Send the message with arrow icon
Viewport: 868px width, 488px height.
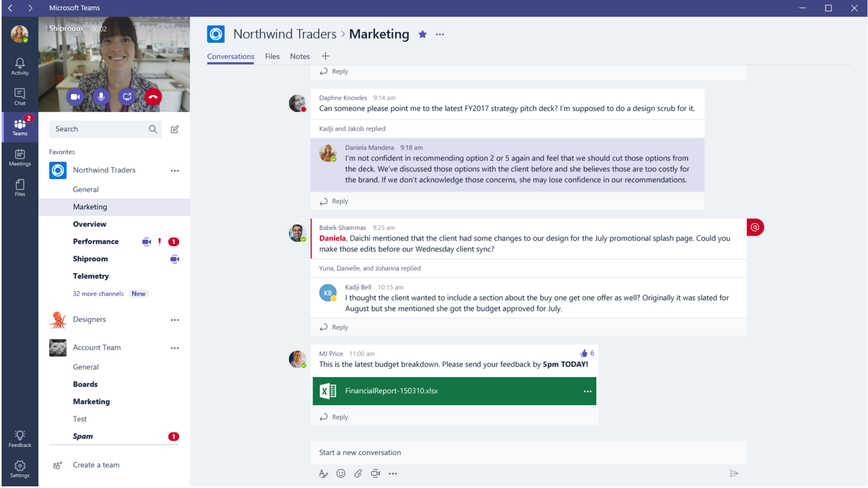(734, 474)
